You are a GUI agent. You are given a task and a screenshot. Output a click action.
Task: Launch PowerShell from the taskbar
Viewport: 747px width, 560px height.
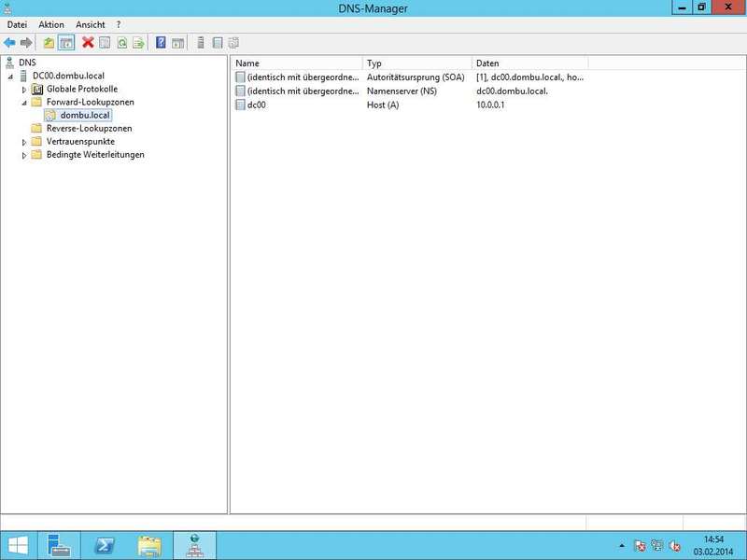coord(105,545)
